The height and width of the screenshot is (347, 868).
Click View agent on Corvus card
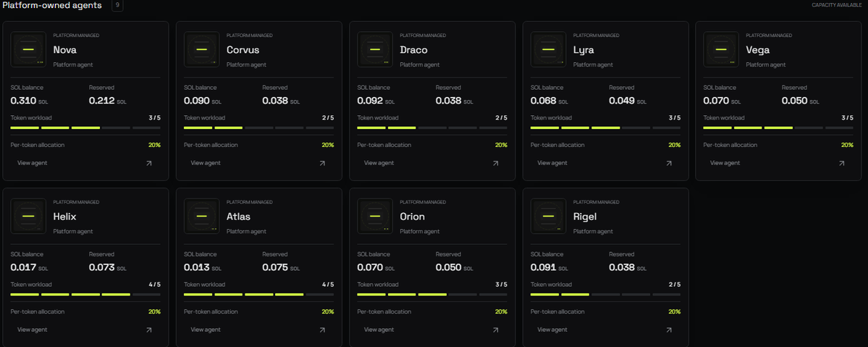[x=206, y=163]
